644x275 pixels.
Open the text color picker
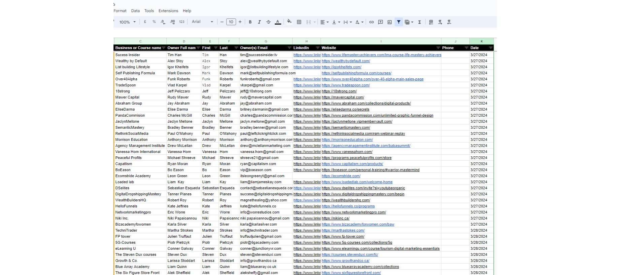[278, 22]
